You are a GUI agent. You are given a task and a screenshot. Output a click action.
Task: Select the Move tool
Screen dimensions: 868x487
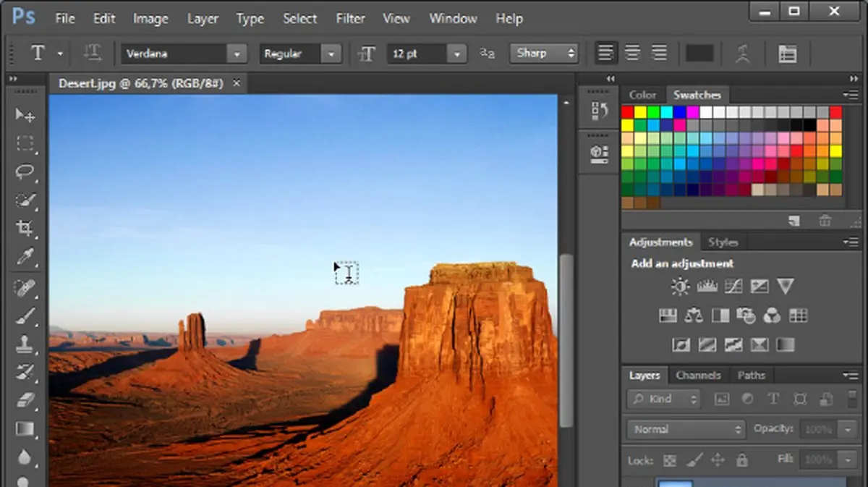coord(25,115)
